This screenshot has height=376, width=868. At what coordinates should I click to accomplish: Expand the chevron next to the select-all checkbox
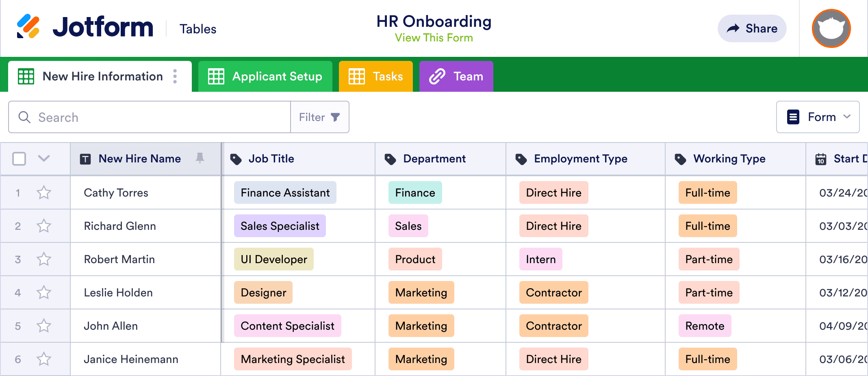point(44,159)
